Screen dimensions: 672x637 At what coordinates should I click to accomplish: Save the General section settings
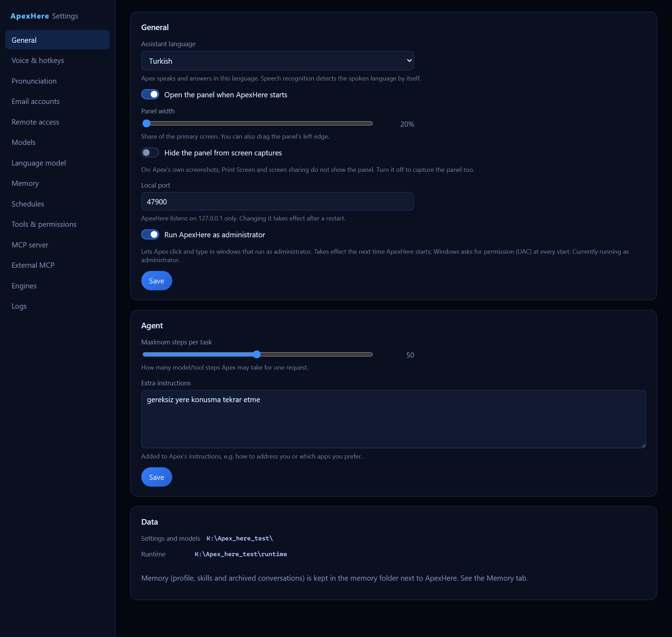point(156,281)
